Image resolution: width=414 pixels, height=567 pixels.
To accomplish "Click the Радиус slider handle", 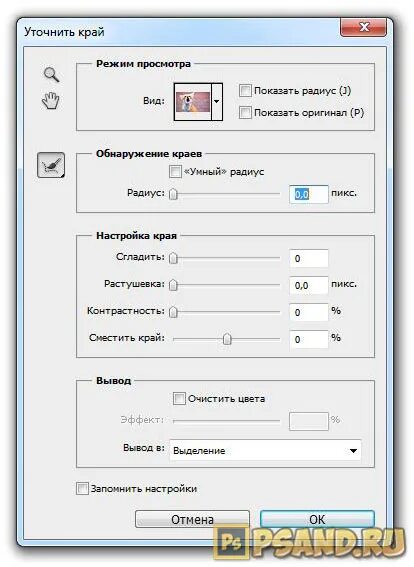I will point(174,194).
